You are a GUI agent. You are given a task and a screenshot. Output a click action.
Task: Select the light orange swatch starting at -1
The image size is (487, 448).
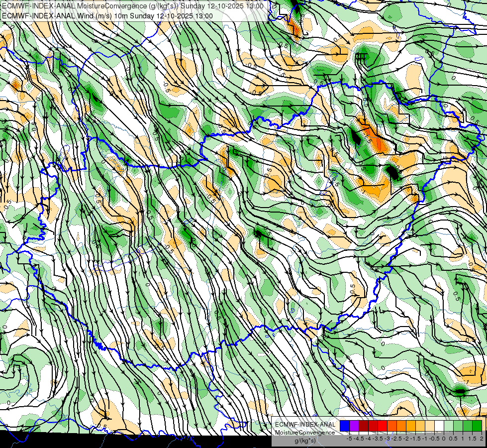pos(420,426)
